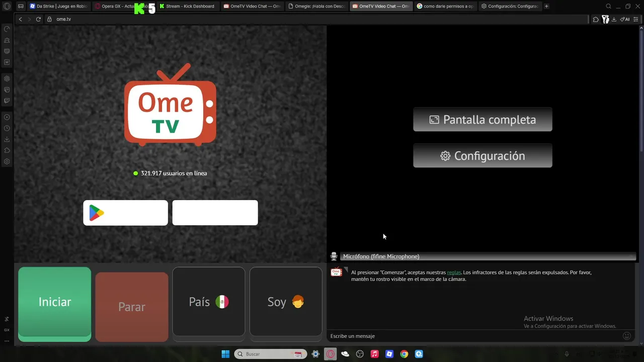Open the ChatGPT icon in Opera sidebar
The image size is (644, 362).
click(x=7, y=78)
